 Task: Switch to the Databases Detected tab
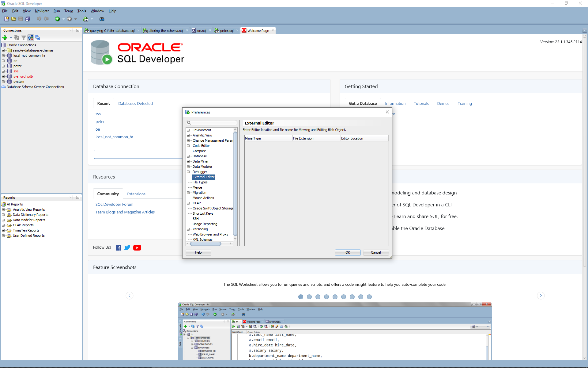click(x=135, y=103)
